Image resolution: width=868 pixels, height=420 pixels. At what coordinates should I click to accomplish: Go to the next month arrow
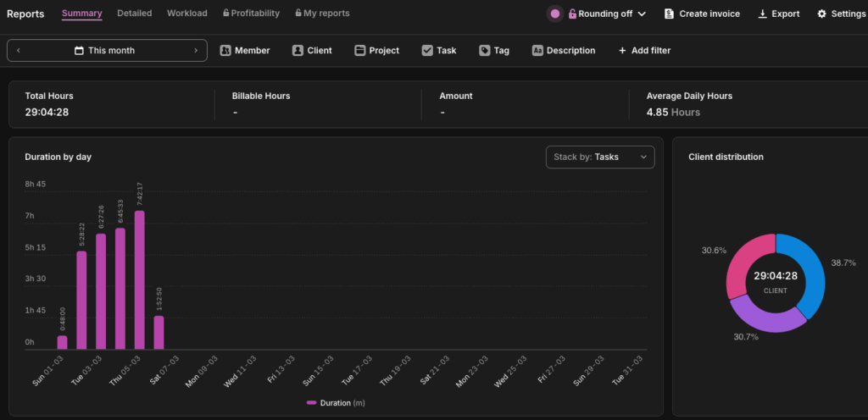[196, 51]
